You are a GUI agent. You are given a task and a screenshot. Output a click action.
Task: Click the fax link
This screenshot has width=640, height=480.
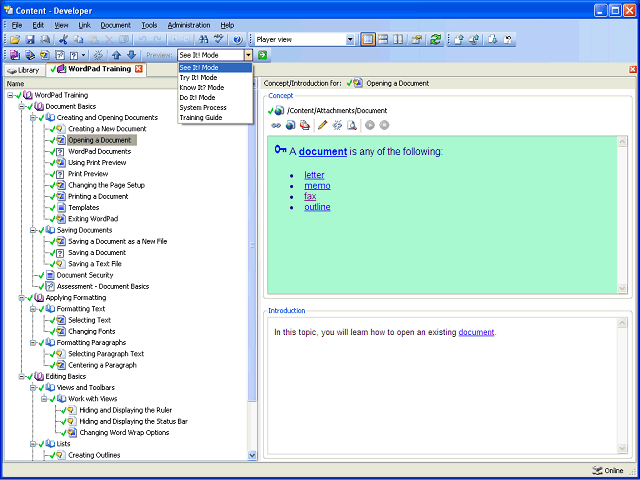point(310,196)
